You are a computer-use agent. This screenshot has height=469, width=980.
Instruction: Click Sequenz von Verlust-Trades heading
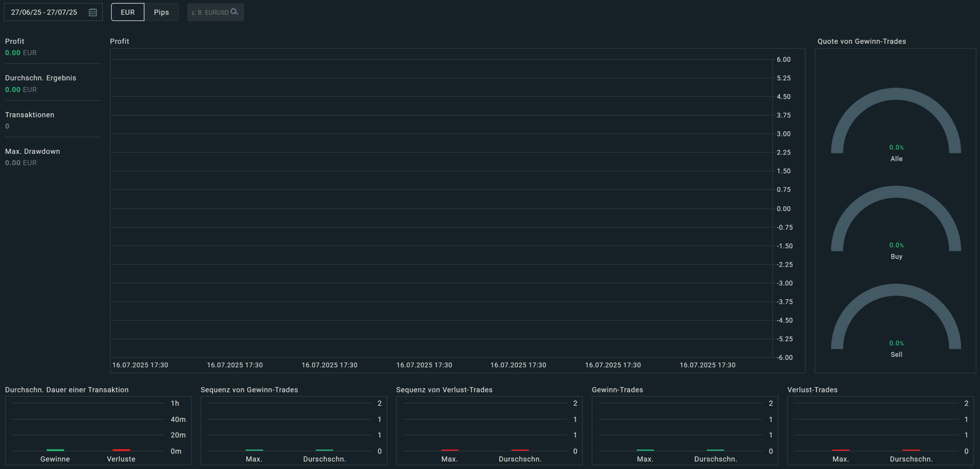pos(444,390)
